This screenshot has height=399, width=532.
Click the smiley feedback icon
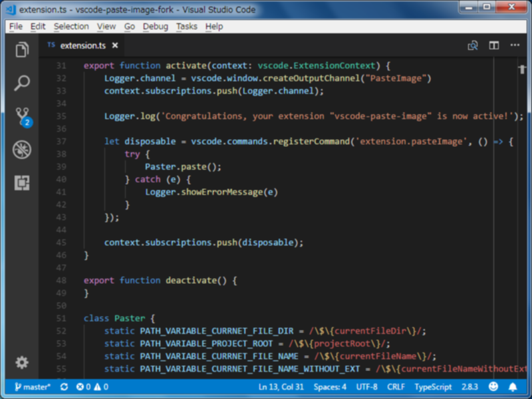coord(493,387)
